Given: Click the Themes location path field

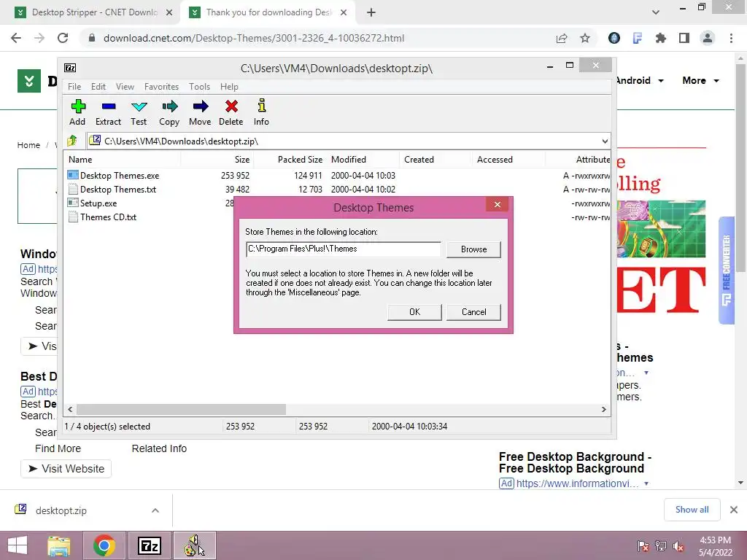Looking at the screenshot, I should (344, 249).
